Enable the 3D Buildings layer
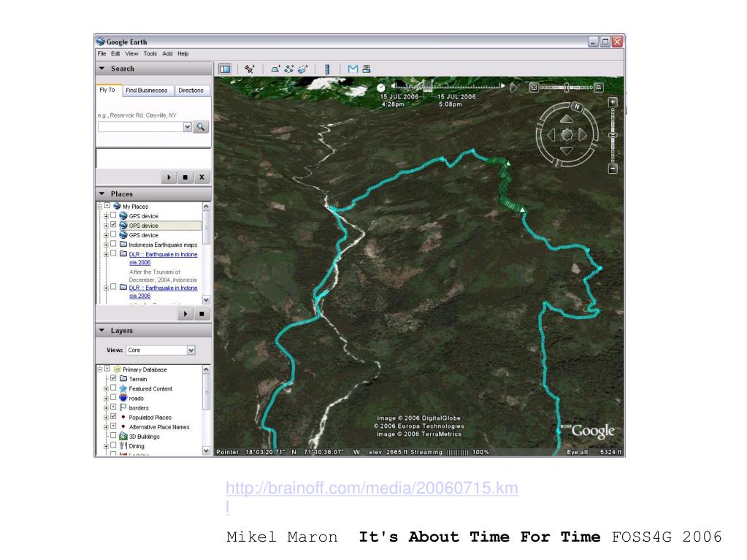Viewport: 747px width, 560px height. tap(113, 435)
